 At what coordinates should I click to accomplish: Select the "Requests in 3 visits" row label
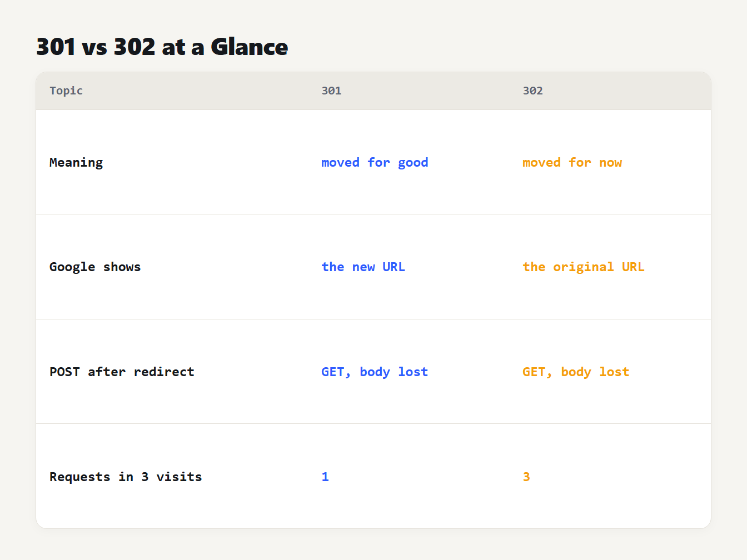[x=126, y=477]
